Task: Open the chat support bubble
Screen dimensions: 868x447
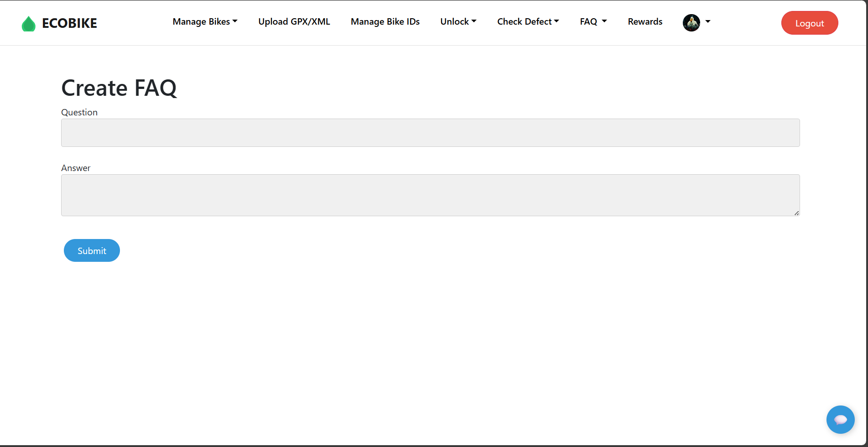Action: (x=840, y=420)
